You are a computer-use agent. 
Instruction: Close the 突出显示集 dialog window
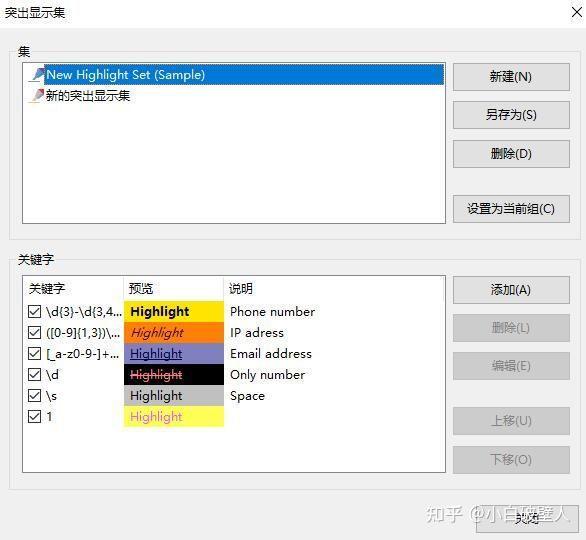click(577, 12)
